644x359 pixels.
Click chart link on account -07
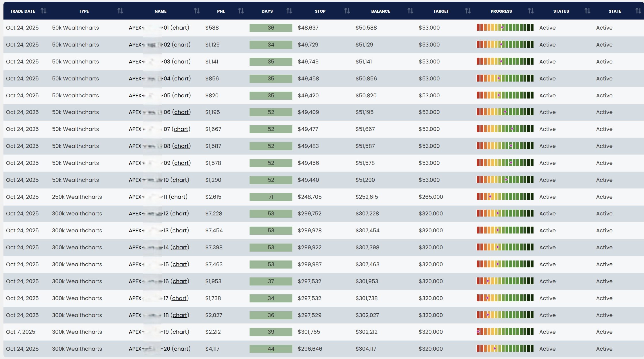click(181, 129)
